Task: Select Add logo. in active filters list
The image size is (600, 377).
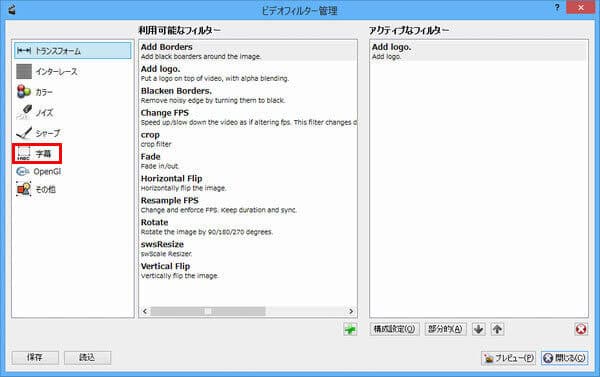Action: [x=478, y=51]
